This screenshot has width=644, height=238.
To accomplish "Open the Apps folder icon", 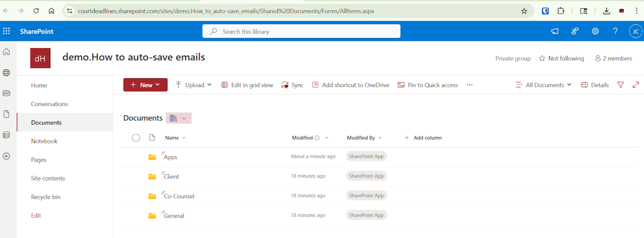I will click(152, 157).
